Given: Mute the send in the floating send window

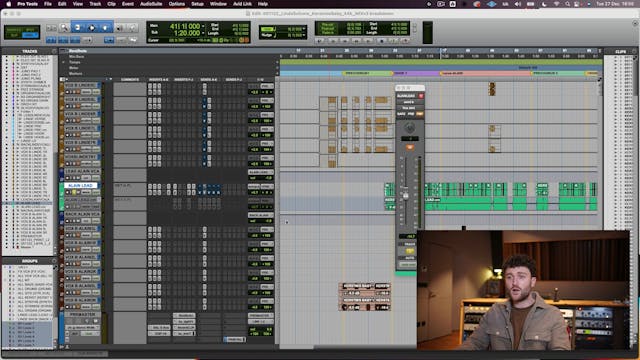Looking at the screenshot, I should (x=409, y=147).
